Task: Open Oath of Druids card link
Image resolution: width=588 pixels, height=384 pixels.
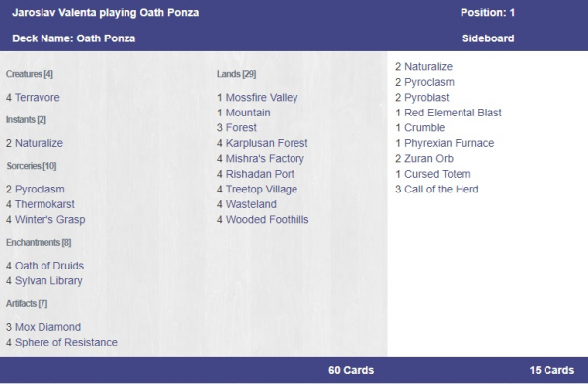Action: tap(49, 266)
